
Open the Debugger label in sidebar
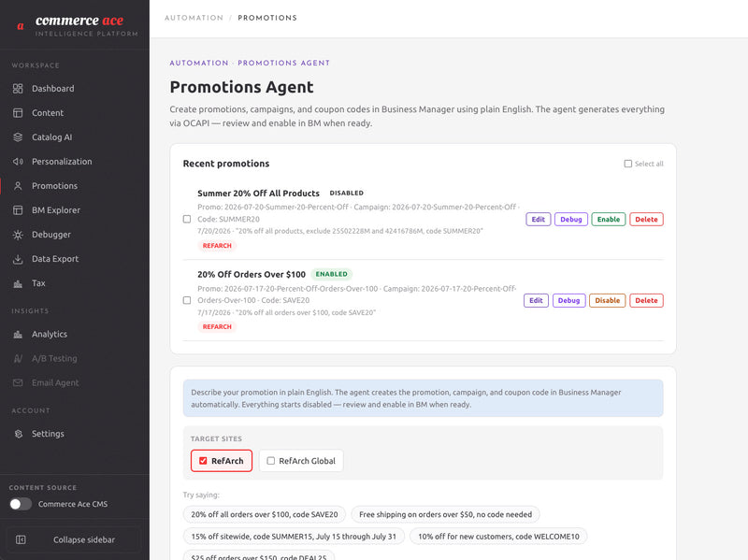[x=51, y=235]
